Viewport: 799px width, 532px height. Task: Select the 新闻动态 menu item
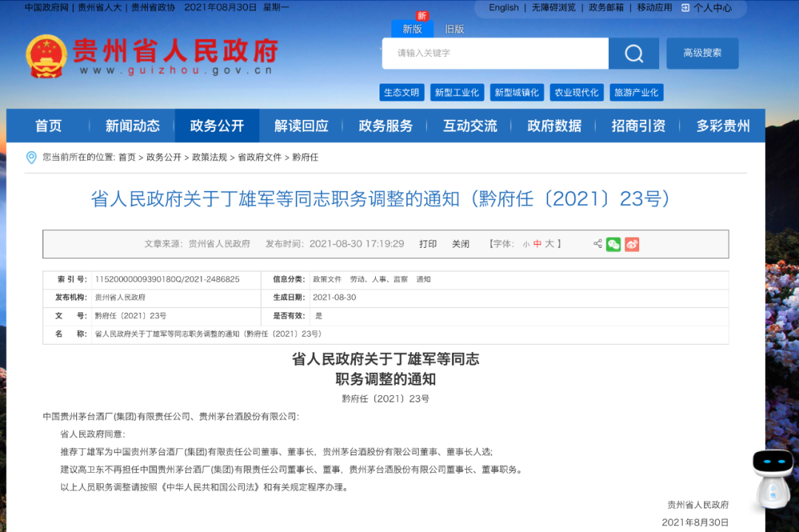tap(132, 126)
